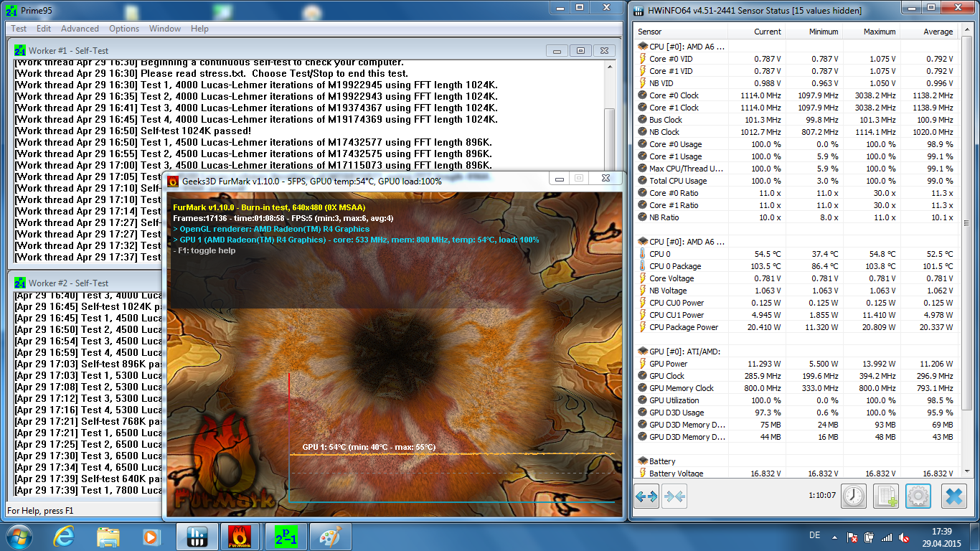Click the power plug tray icon
This screenshot has width=980, height=551.
pos(870,537)
